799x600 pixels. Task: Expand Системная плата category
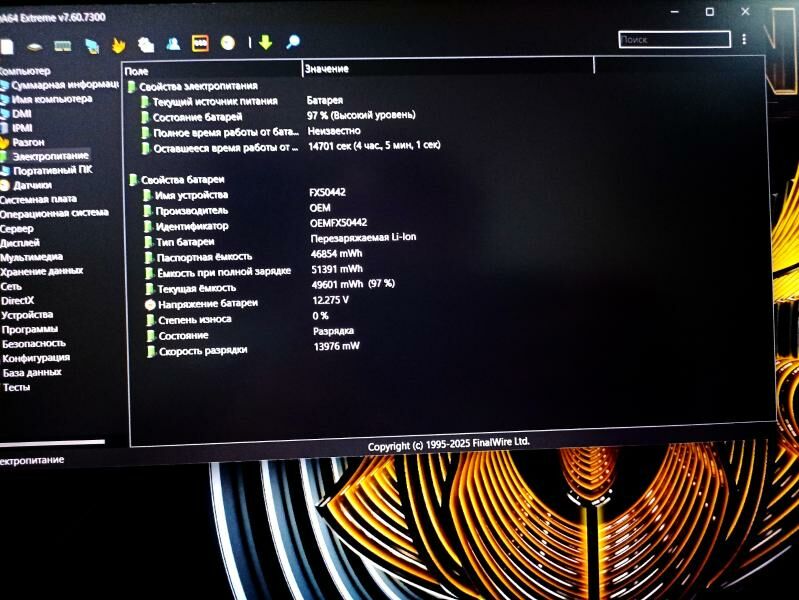pos(38,199)
